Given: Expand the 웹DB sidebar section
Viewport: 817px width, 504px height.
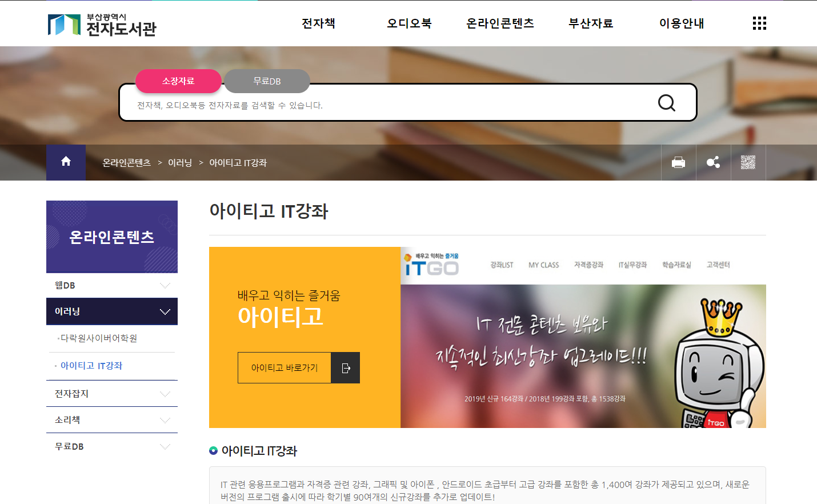Looking at the screenshot, I should click(x=112, y=285).
